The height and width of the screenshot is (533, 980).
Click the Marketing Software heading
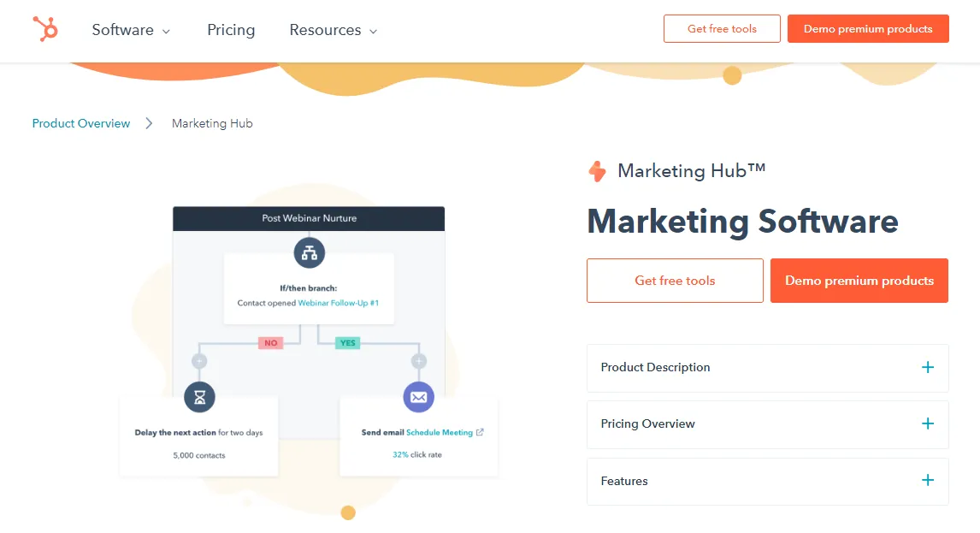pyautogui.click(x=742, y=222)
